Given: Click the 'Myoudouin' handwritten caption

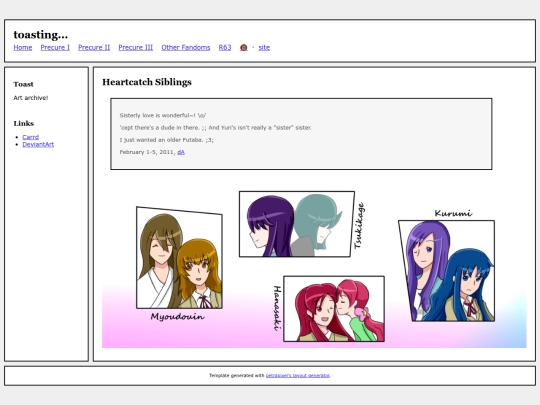Looking at the screenshot, I should pyautogui.click(x=178, y=317).
